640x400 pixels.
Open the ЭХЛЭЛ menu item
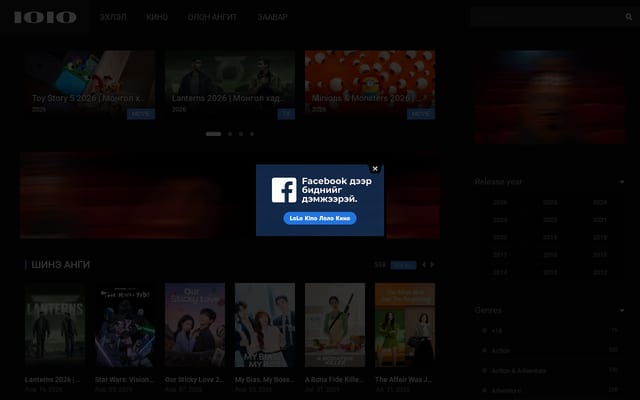coord(113,17)
